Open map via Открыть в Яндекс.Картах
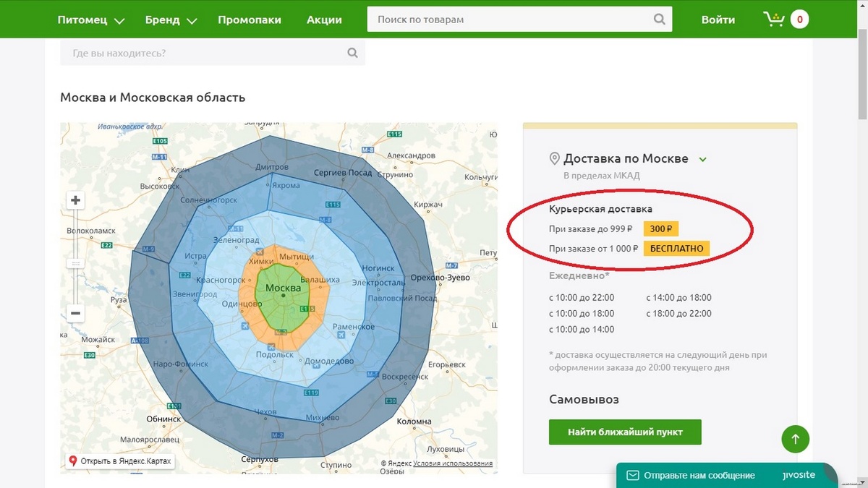 120,461
